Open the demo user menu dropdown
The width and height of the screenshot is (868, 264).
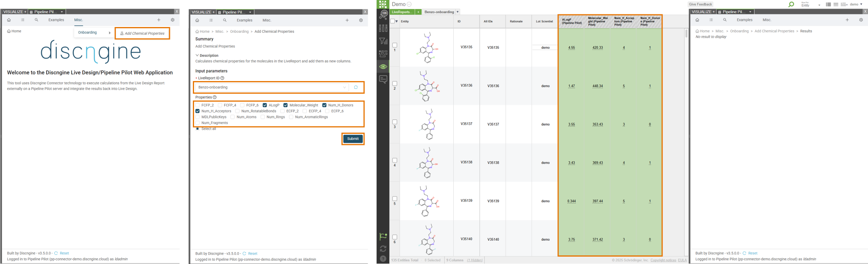point(856,5)
